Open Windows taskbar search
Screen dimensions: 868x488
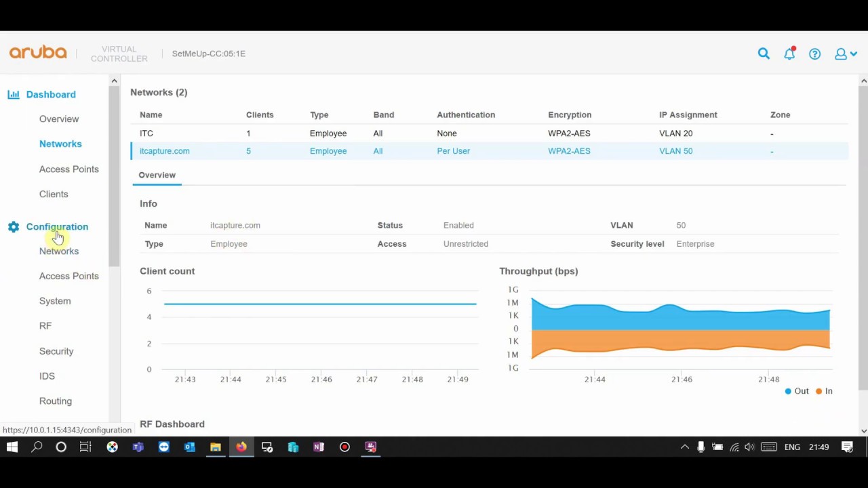point(37,447)
